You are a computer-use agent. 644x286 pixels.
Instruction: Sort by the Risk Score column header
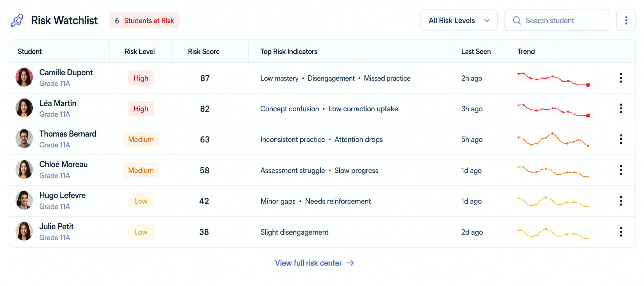tap(204, 51)
